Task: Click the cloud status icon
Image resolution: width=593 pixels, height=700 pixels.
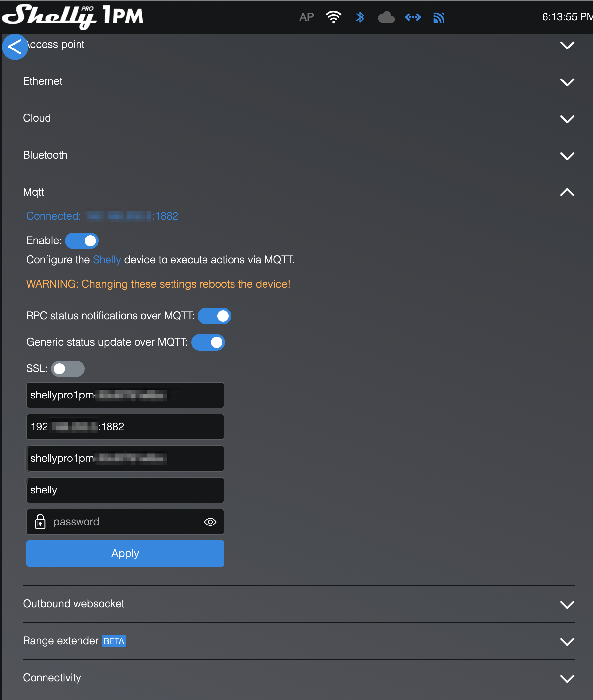Action: click(386, 17)
